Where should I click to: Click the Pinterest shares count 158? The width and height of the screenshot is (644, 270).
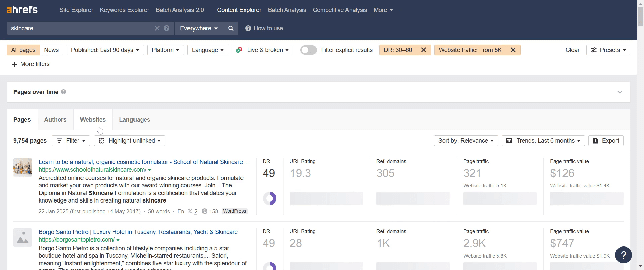(x=210, y=211)
